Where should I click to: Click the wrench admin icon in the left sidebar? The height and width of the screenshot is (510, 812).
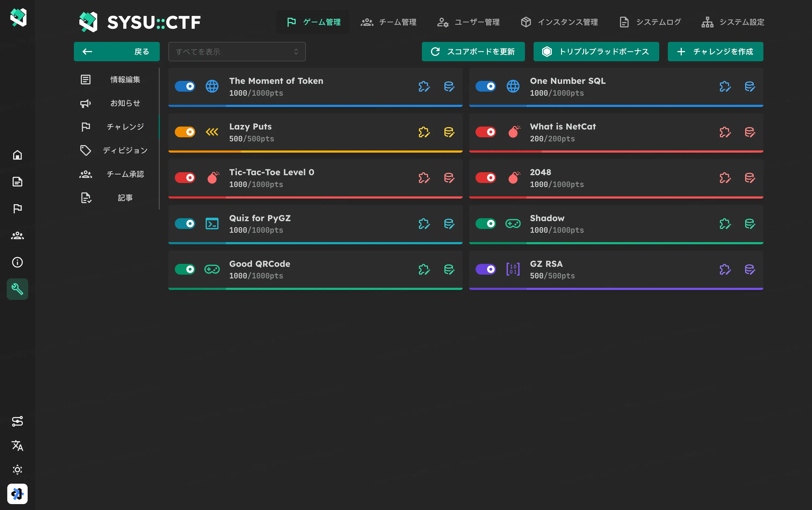tap(17, 289)
